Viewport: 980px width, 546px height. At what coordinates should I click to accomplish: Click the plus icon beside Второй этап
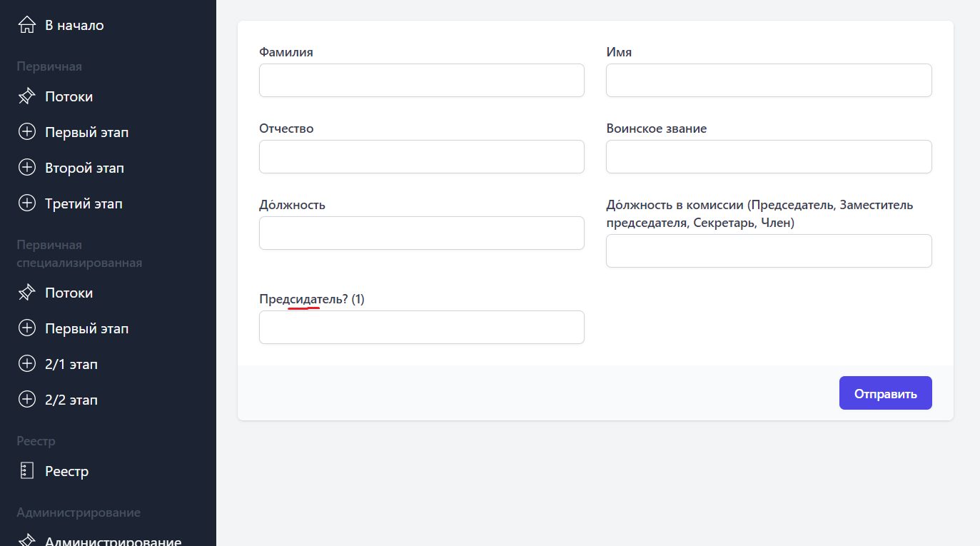(x=26, y=168)
